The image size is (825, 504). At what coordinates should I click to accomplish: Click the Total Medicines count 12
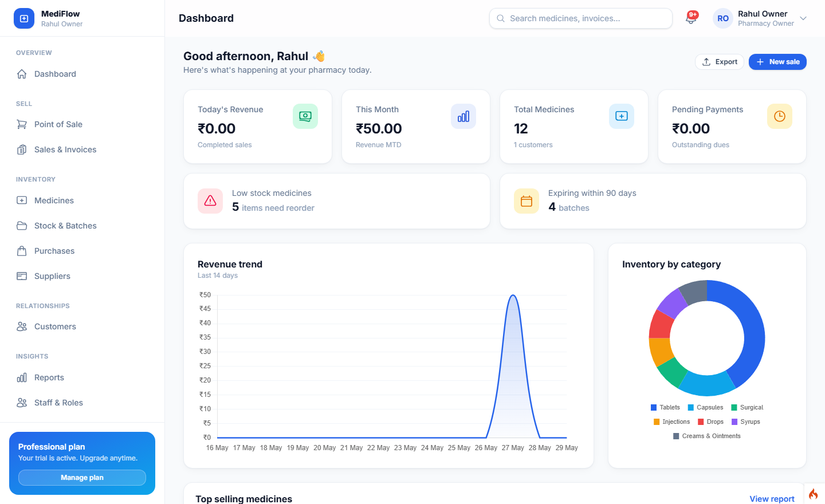point(521,129)
